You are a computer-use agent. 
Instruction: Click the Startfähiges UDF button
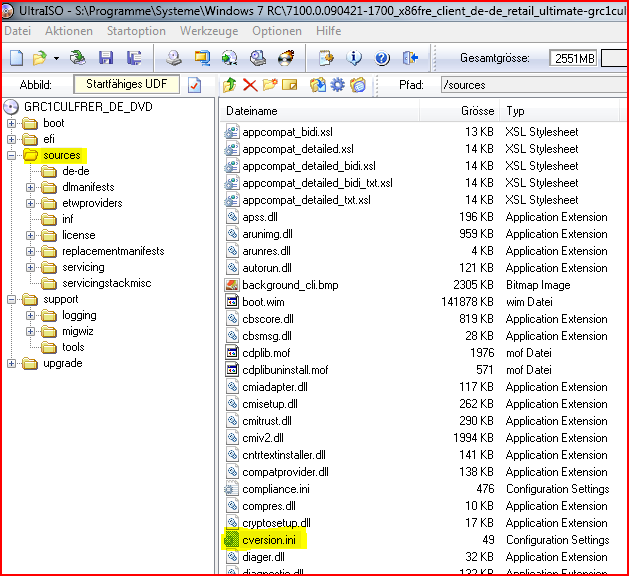tap(126, 84)
